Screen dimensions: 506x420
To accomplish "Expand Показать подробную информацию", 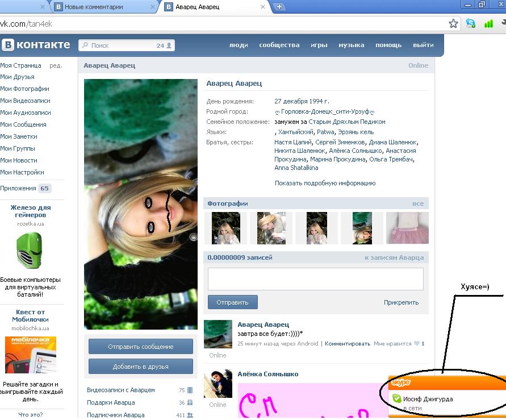I will 325,183.
